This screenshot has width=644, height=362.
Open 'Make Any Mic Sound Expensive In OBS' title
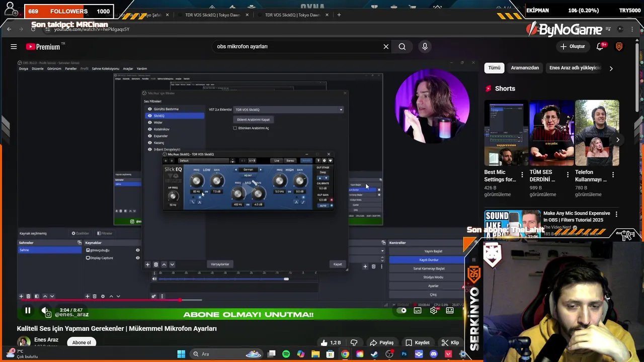pos(577,217)
